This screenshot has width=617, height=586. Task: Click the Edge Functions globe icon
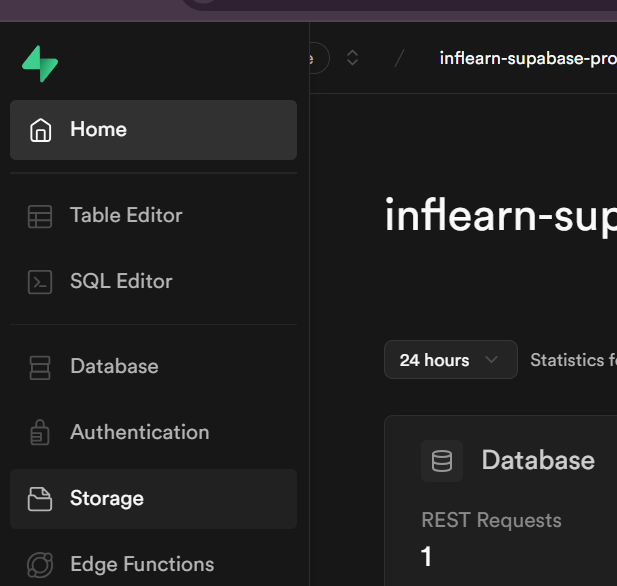click(x=40, y=565)
